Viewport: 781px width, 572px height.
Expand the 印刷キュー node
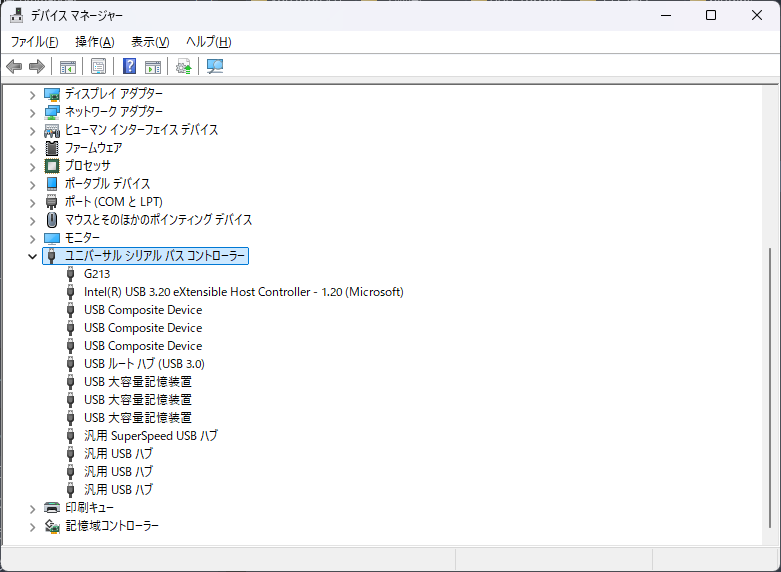coord(32,508)
